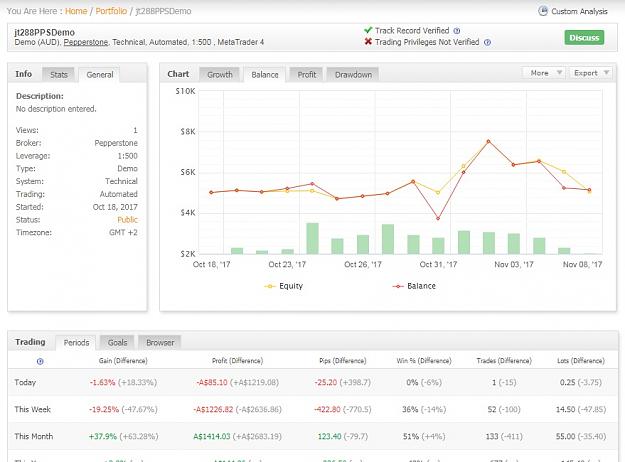Viewport: 625px width, 462px height.
Task: Click the Custom Analysis link text
Action: (x=579, y=11)
